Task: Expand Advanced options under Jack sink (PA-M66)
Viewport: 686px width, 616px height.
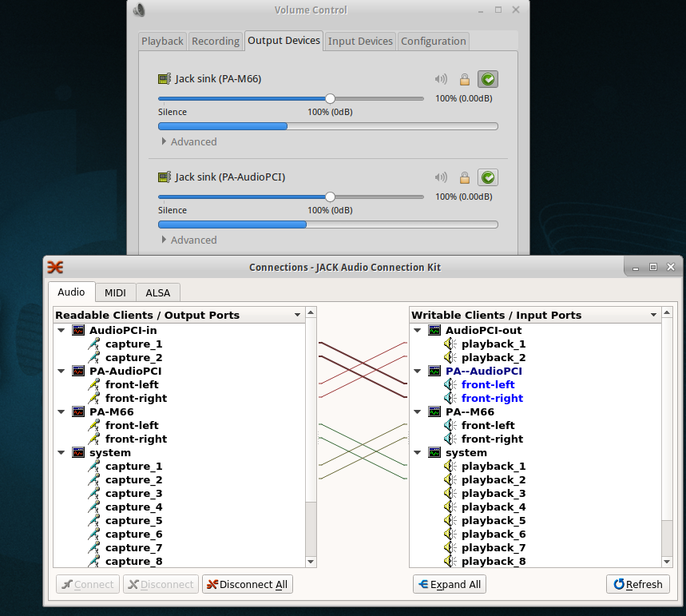Action: pos(189,141)
